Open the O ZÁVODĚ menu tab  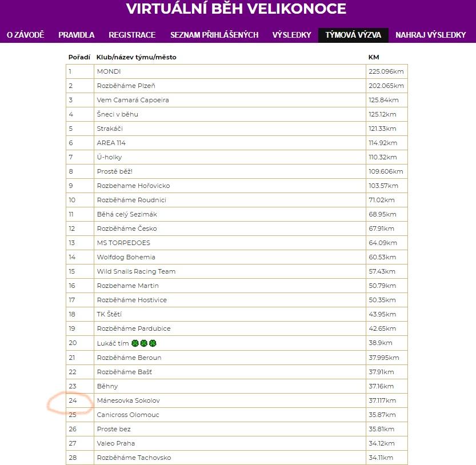(x=25, y=35)
